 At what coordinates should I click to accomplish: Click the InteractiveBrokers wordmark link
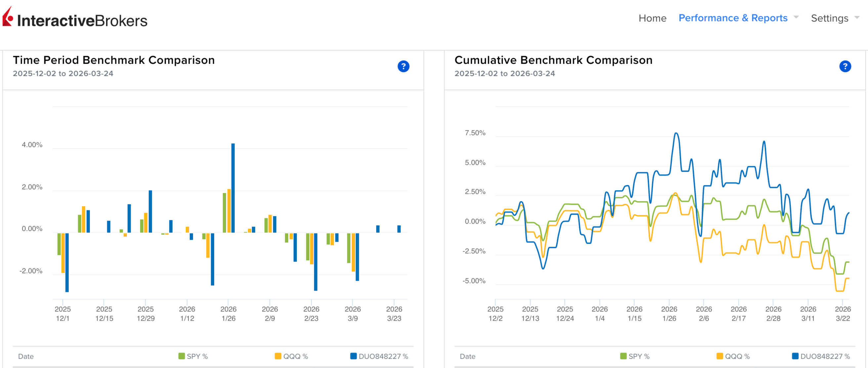click(82, 21)
